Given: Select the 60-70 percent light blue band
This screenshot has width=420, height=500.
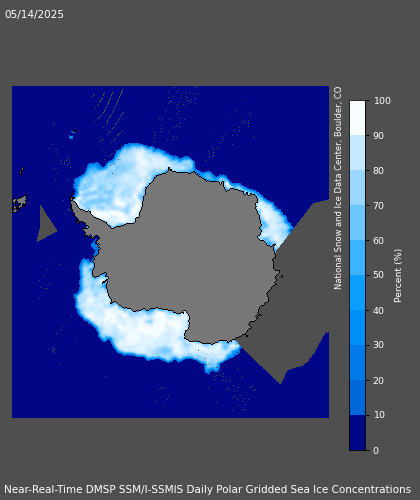Looking at the screenshot, I should (357, 223).
